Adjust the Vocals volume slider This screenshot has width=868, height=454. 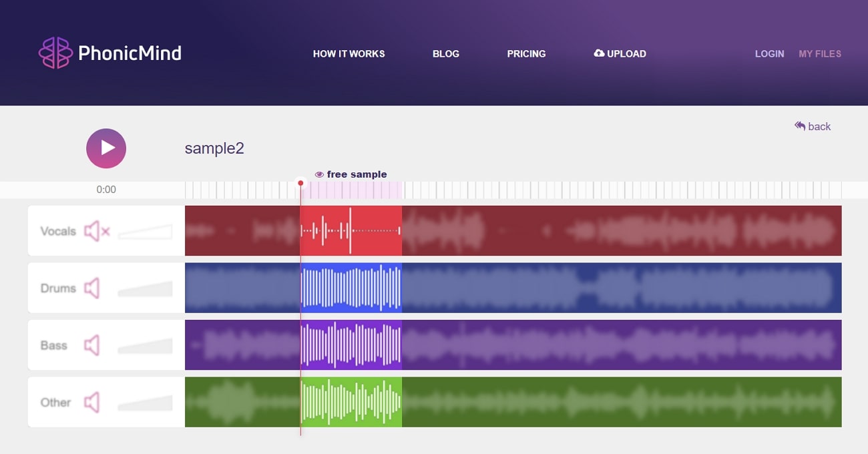coord(146,232)
